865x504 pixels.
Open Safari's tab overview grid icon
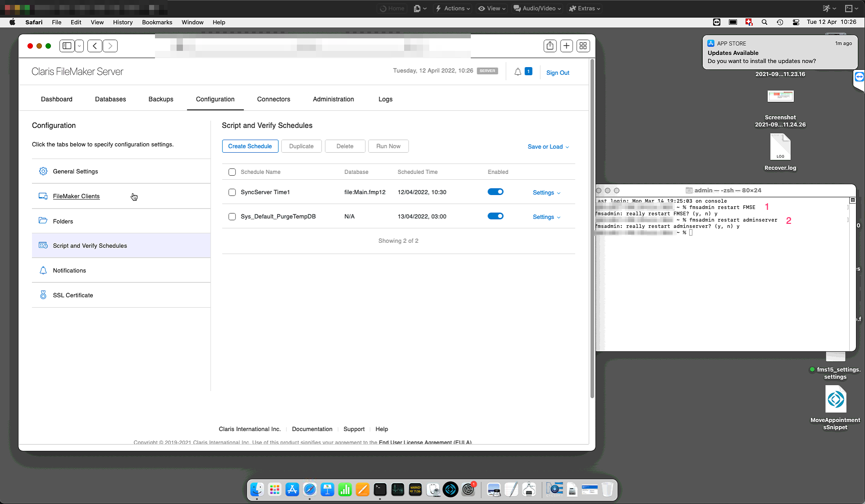[583, 46]
